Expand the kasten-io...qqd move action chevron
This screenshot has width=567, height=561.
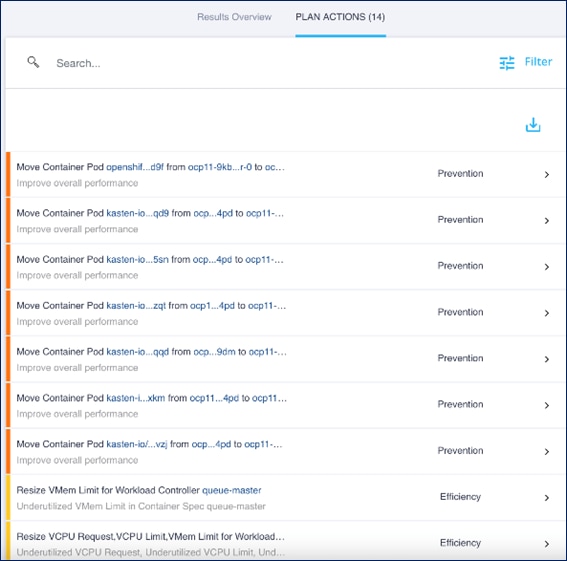tap(547, 359)
